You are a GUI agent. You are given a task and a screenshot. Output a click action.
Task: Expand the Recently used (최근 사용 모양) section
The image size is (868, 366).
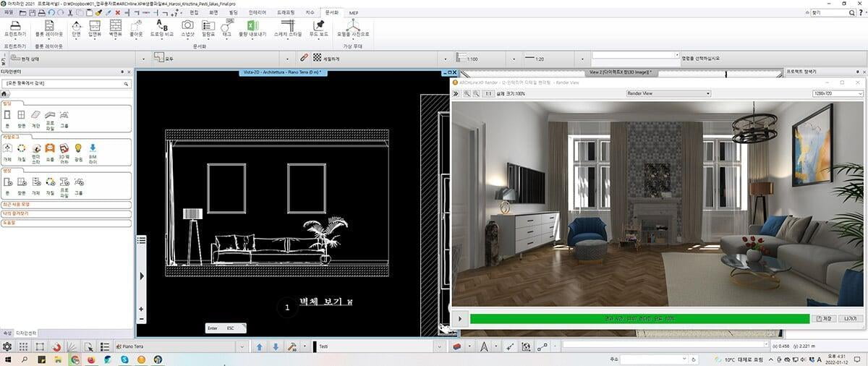point(66,205)
